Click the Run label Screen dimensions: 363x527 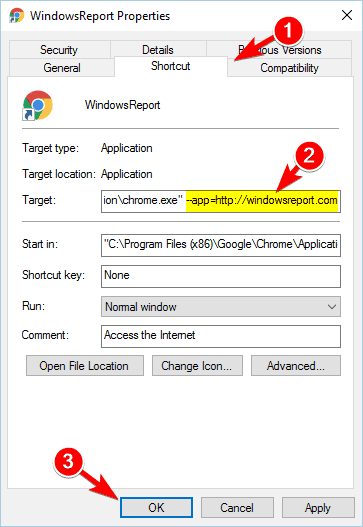pyautogui.click(x=33, y=306)
